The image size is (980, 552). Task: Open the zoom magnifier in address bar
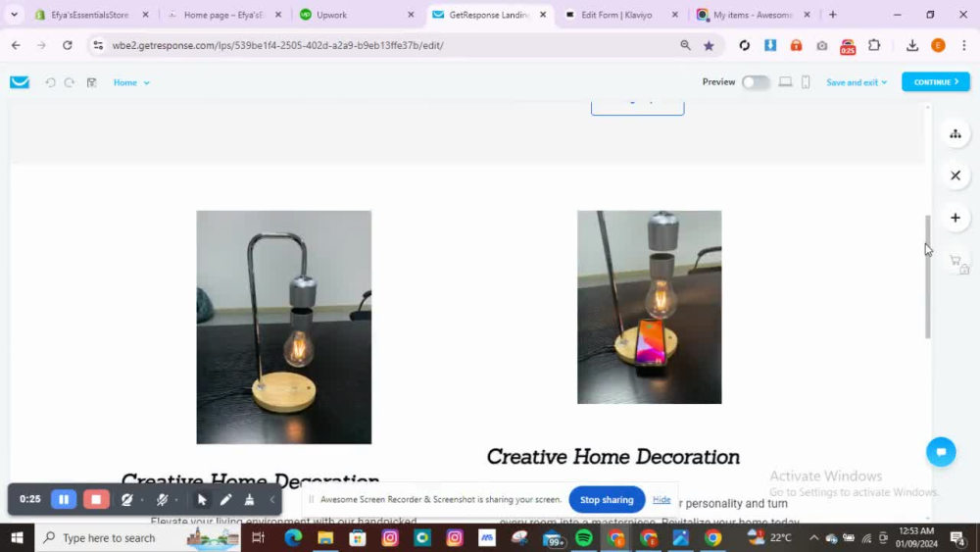point(686,45)
